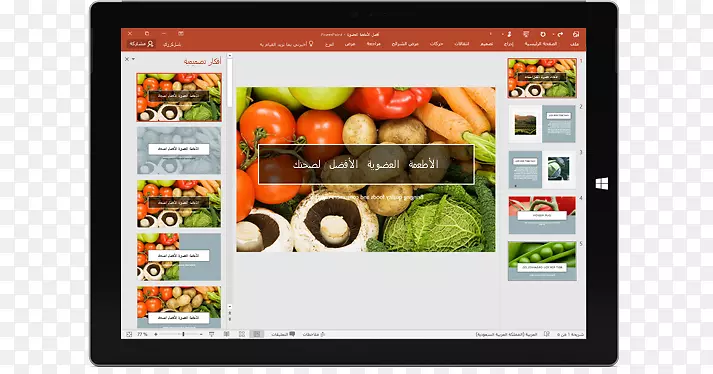Select second design idea with faded gray background
This screenshot has height=374, width=713.
click(179, 151)
